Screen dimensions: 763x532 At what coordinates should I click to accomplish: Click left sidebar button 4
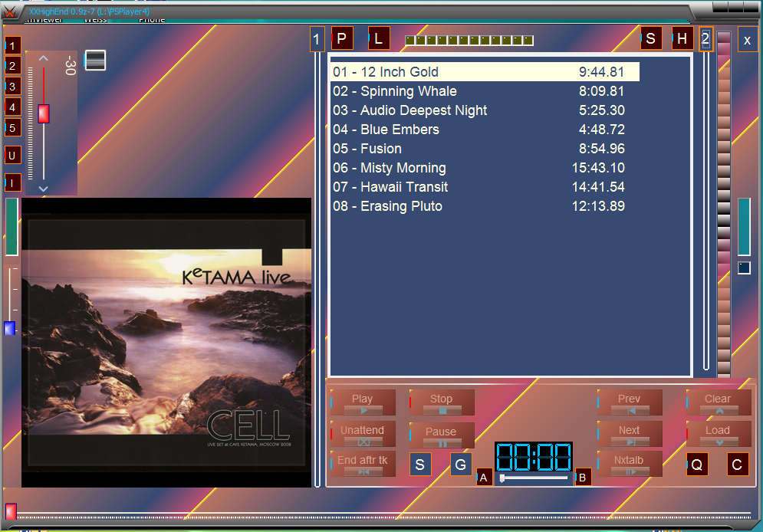[12, 107]
